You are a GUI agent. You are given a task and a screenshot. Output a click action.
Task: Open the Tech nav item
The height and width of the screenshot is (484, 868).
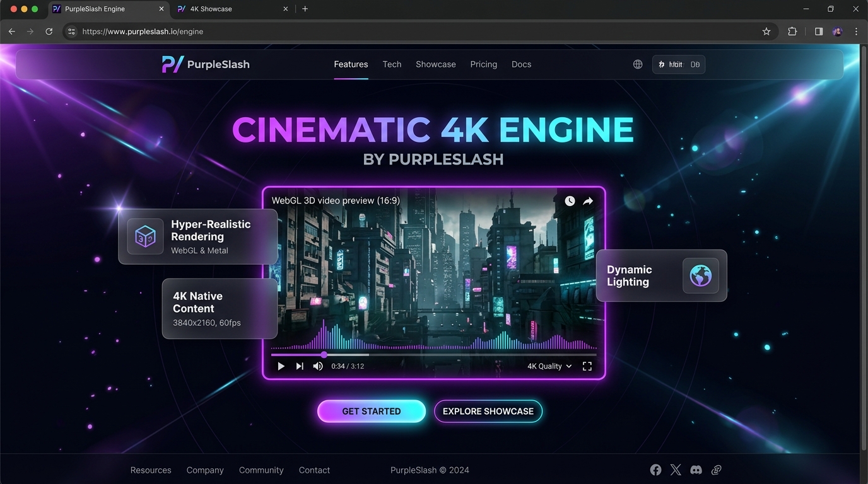(392, 64)
